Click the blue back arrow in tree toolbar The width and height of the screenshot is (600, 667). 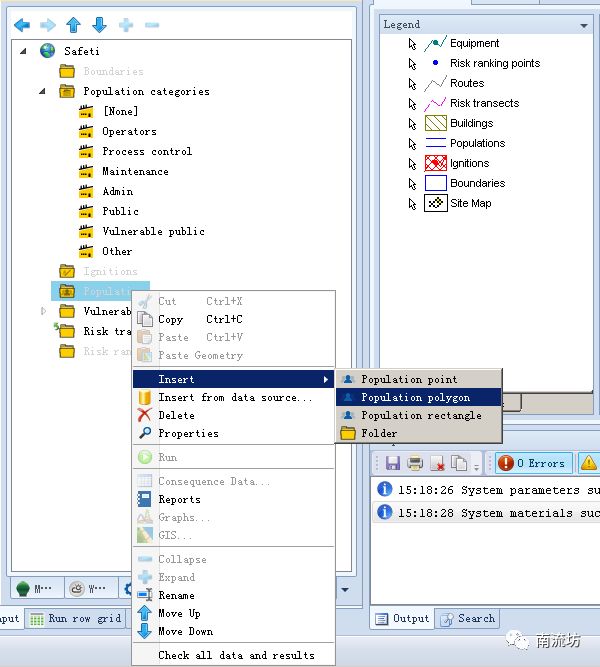(x=22, y=25)
